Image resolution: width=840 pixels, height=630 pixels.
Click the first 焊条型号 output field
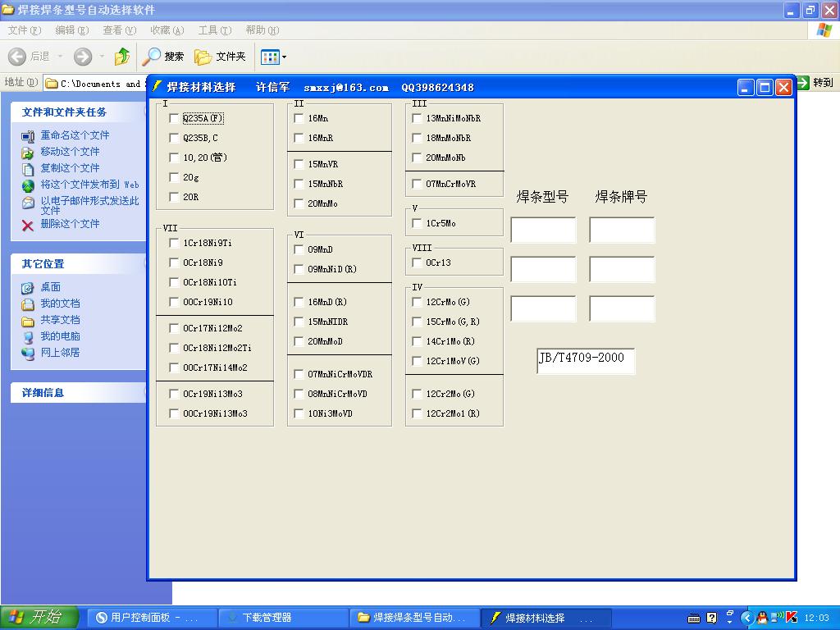pos(543,230)
